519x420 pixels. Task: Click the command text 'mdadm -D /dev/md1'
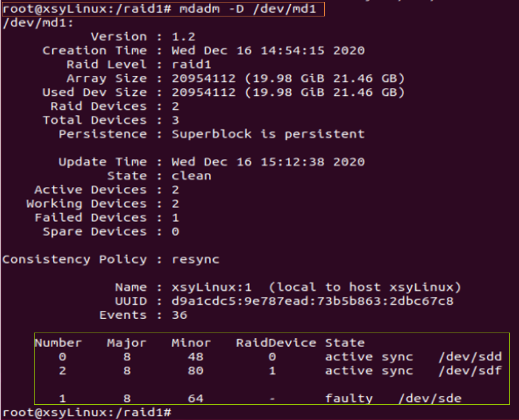click(248, 9)
